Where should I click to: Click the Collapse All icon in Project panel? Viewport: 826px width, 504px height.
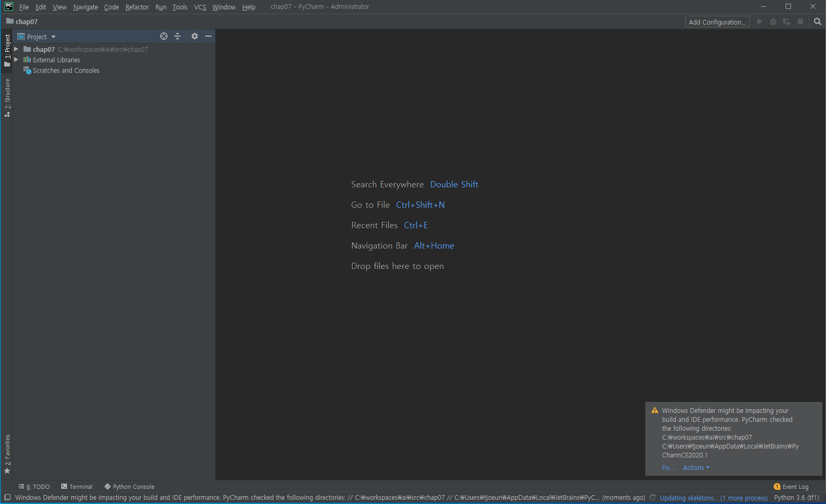(x=177, y=36)
